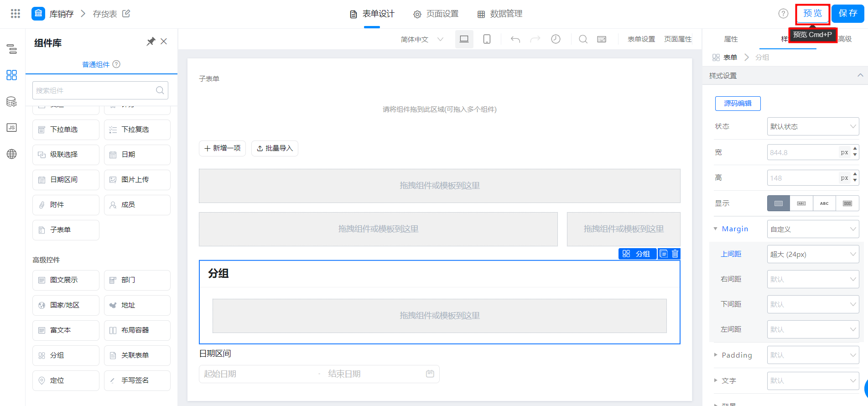The width and height of the screenshot is (868, 406).
Task: Redo the last action
Action: click(x=535, y=39)
